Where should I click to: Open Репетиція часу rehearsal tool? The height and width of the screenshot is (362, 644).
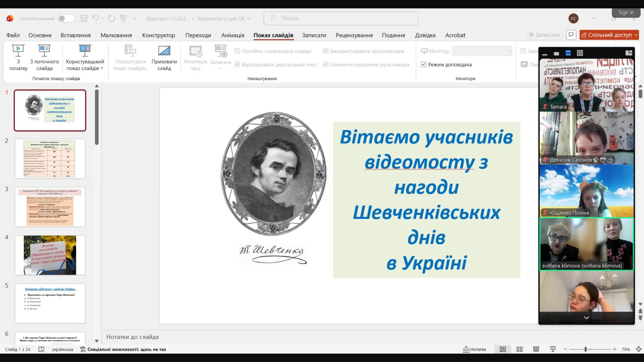[195, 58]
